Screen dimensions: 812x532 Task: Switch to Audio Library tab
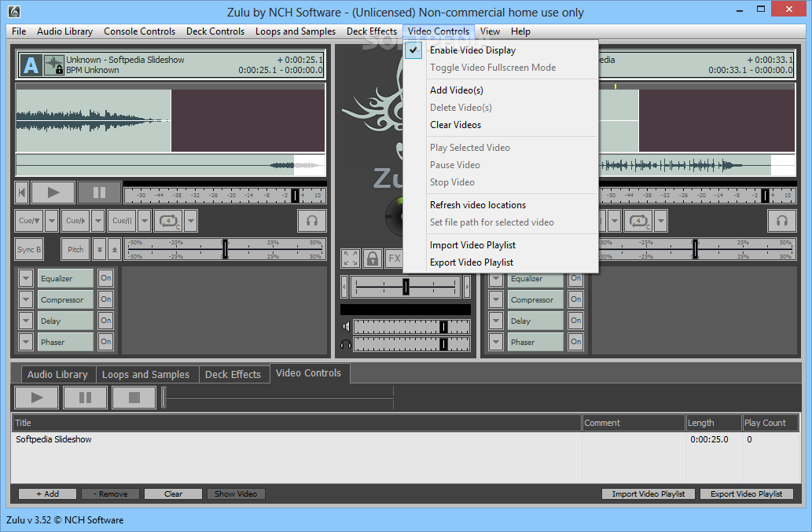tap(57, 374)
